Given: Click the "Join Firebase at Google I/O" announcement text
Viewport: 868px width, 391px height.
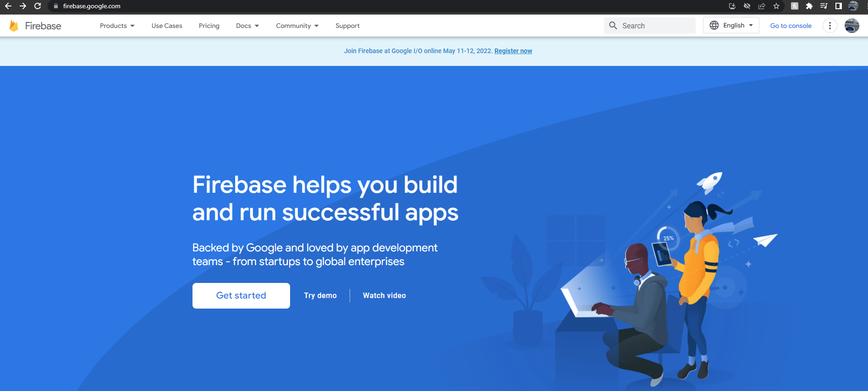Looking at the screenshot, I should pyautogui.click(x=418, y=51).
